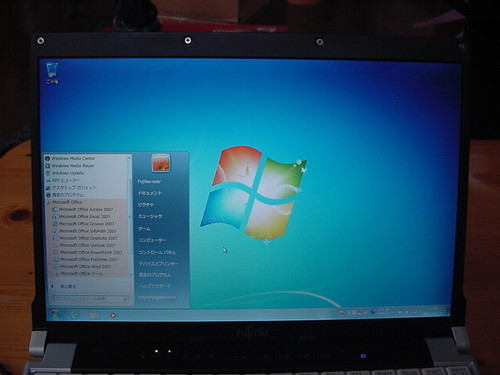Open Windows Explorer folder taskbar icon
Image resolution: width=500 pixels, height=375 pixels.
(x=94, y=315)
